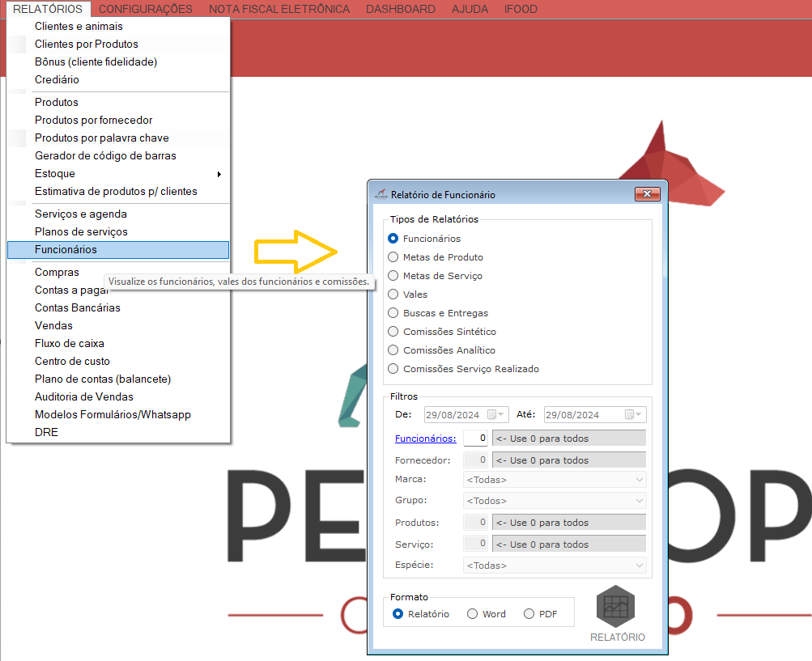This screenshot has width=812, height=661.
Task: Click the RELATÓRIO chart icon
Action: pos(616,607)
